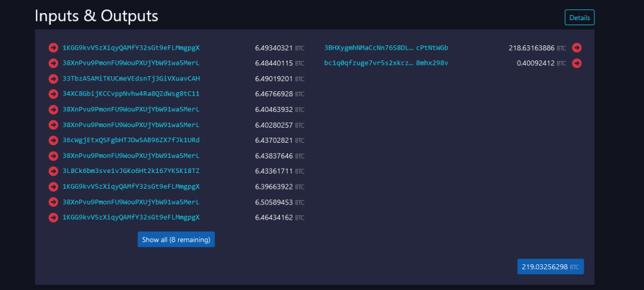Screen dimensions: 644x290
Task: Select input amount 6.49019201 BTC
Action: click(280, 79)
